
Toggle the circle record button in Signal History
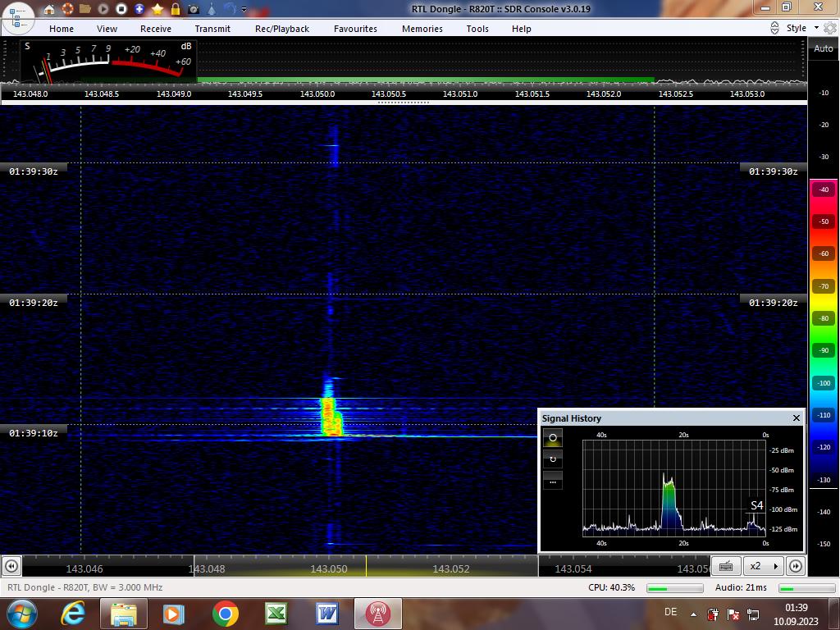click(x=552, y=438)
